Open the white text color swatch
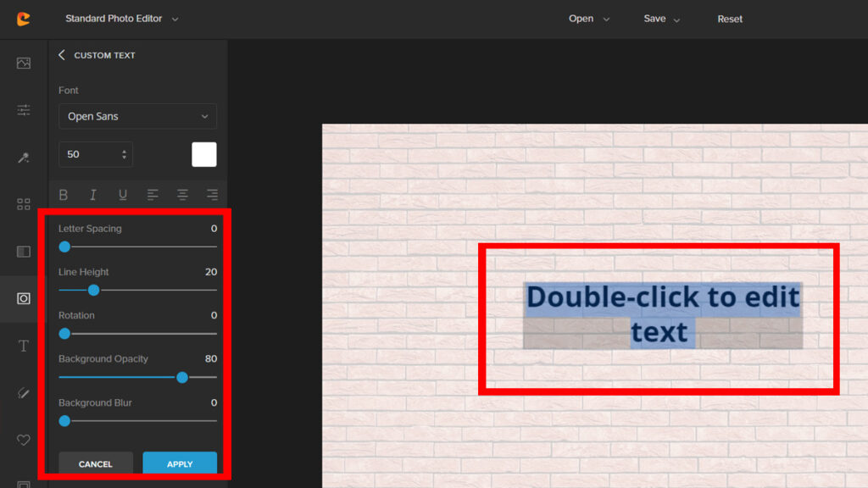Viewport: 868px width, 488px height. tap(204, 154)
